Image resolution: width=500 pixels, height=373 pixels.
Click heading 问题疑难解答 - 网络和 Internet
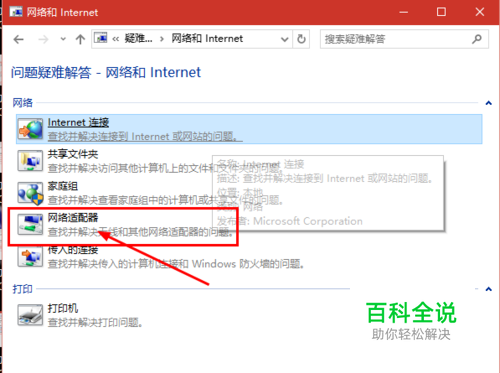coord(106,72)
